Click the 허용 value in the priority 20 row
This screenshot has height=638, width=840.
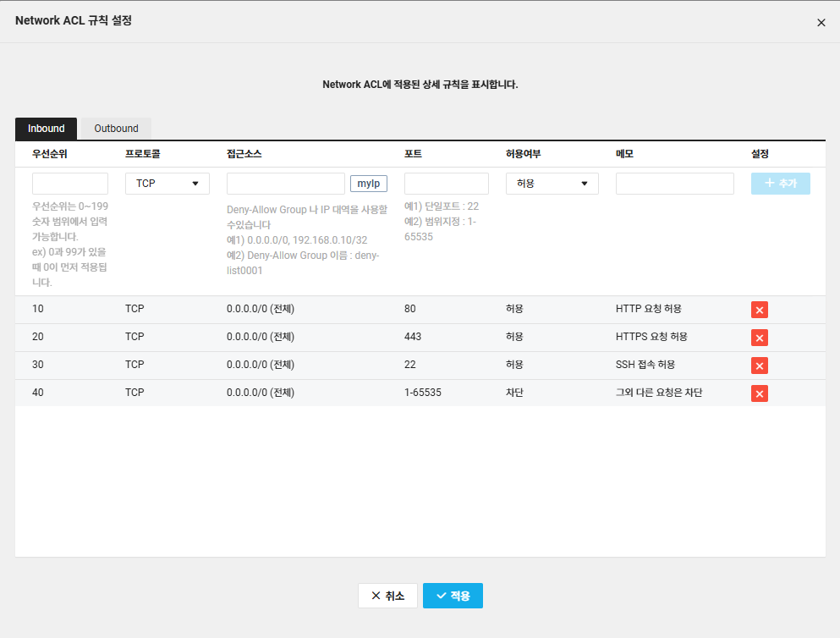pos(514,337)
